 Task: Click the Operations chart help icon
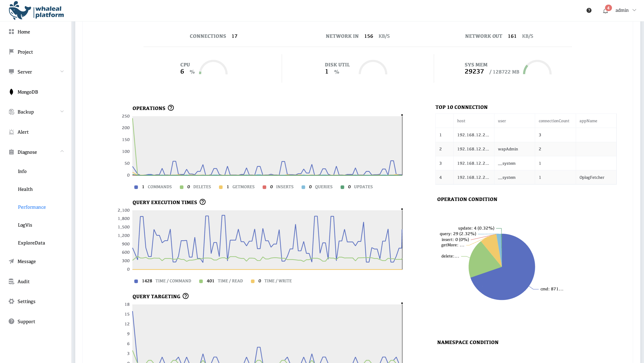tap(171, 108)
